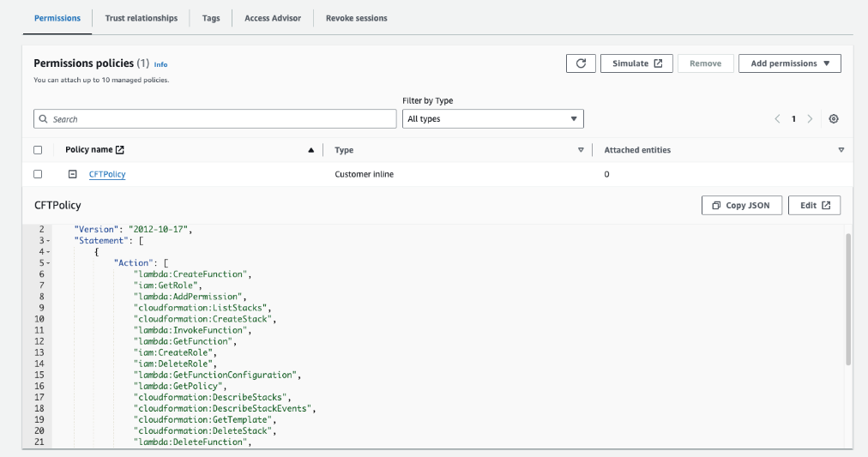Open the Filter by Type dropdown
This screenshot has width=868, height=457.
tap(492, 119)
